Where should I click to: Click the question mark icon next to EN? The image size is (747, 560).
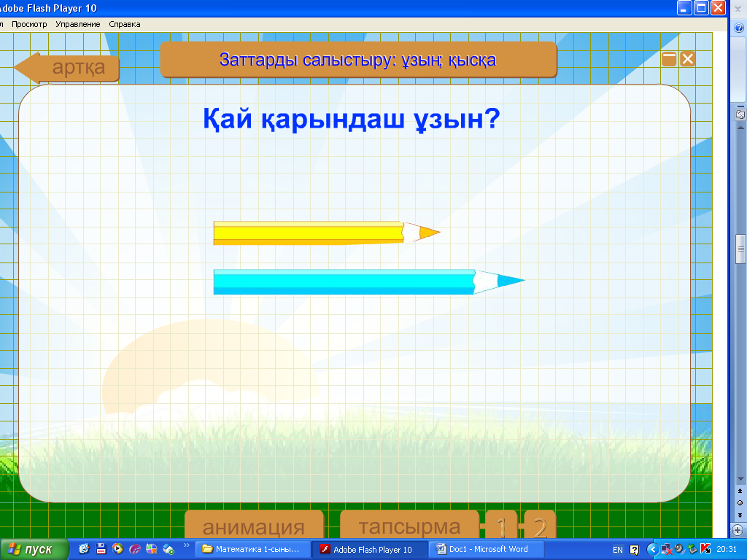pos(634,550)
